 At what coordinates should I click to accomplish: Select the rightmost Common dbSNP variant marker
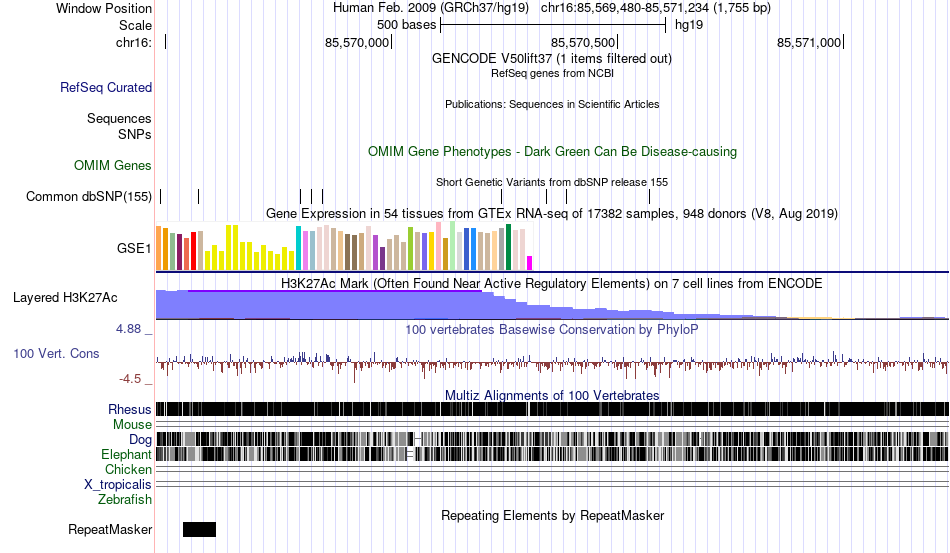pos(649,196)
